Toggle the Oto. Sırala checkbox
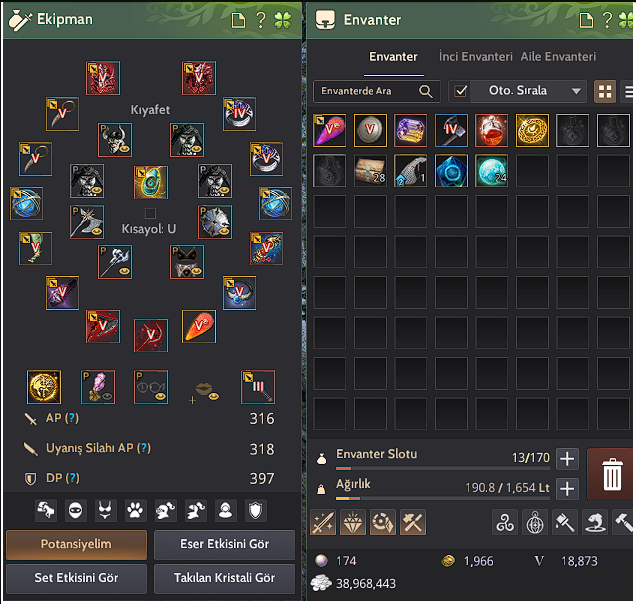The height and width of the screenshot is (604, 636). click(461, 91)
